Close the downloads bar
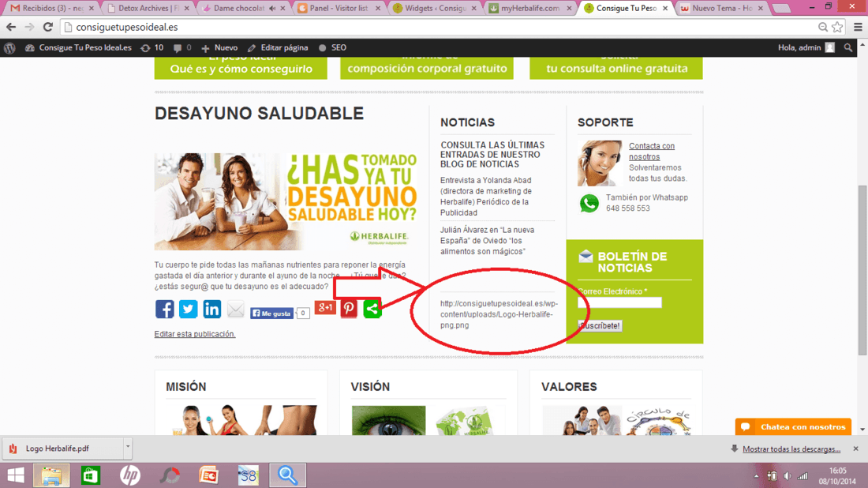Viewport: 868px width, 488px height. 856,449
